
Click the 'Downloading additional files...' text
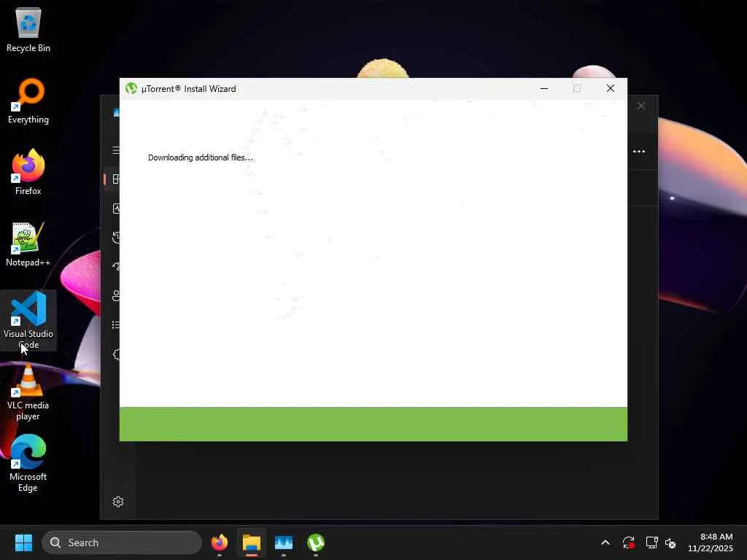click(x=200, y=157)
